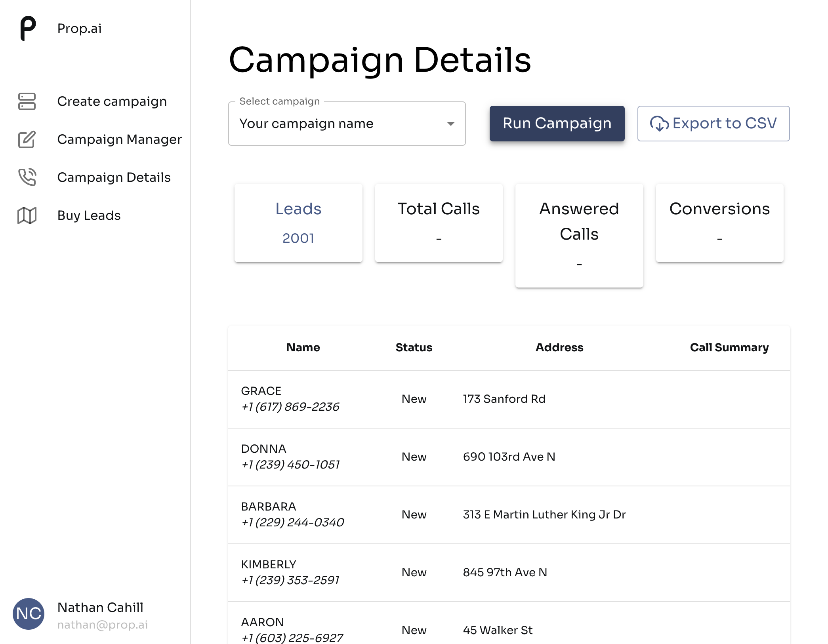Click the address 690 103rd Ave N

coord(509,457)
